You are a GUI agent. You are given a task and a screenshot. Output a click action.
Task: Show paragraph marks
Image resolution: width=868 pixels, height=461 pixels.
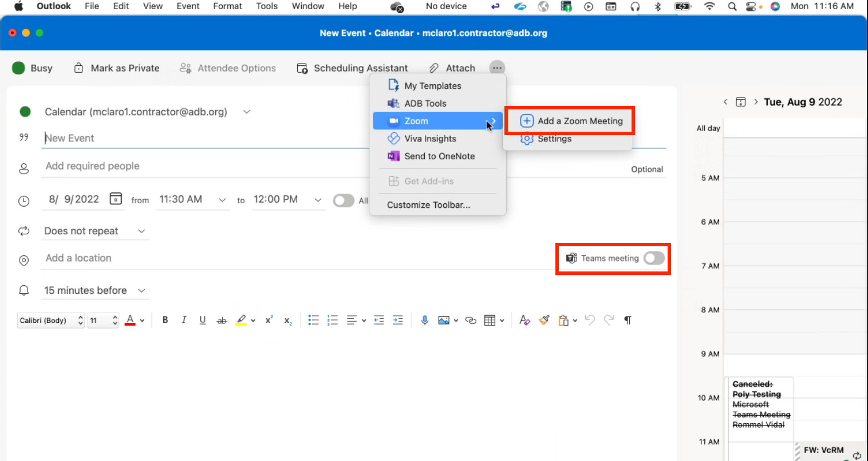pyautogui.click(x=628, y=320)
